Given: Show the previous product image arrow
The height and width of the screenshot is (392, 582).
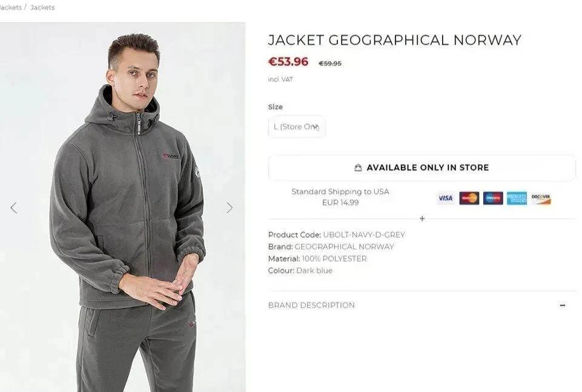Looking at the screenshot, I should tap(13, 208).
